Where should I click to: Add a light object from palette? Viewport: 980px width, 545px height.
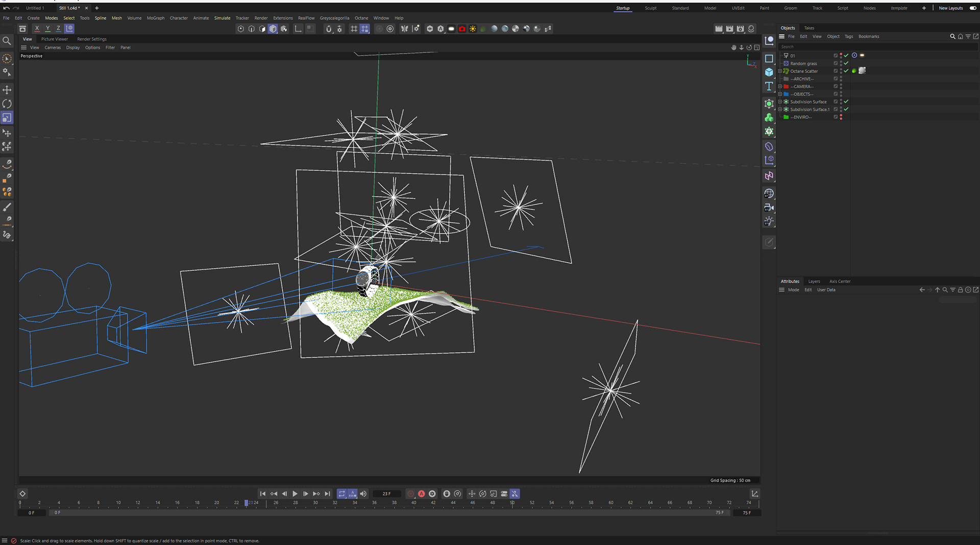click(x=769, y=221)
